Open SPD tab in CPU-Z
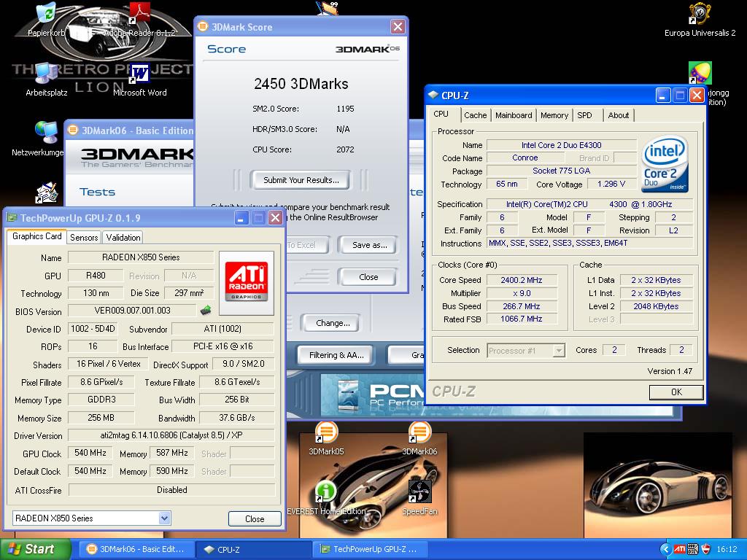This screenshot has width=747, height=560. 584,115
